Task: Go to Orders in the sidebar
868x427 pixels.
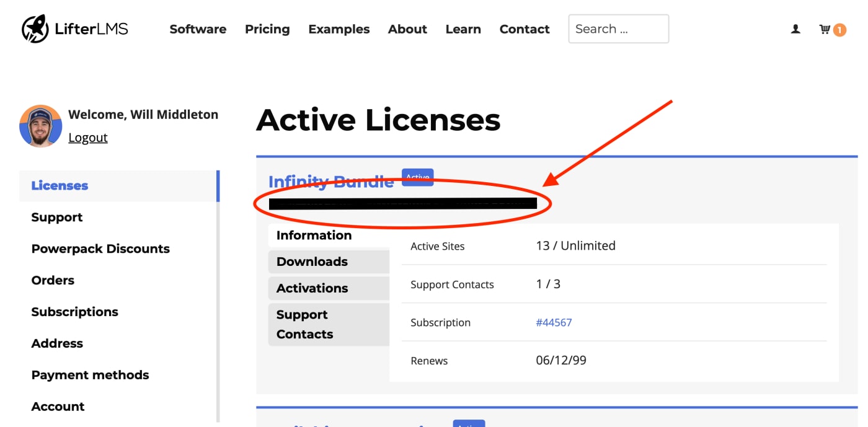Action: [53, 280]
